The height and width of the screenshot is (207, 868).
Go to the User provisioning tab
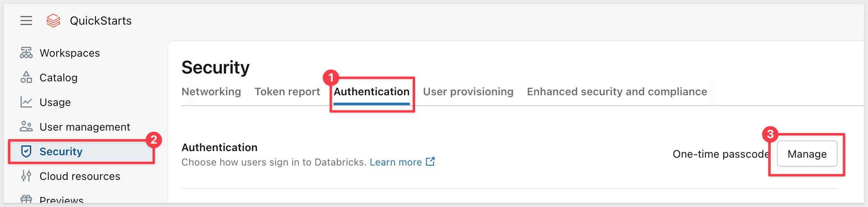pyautogui.click(x=468, y=92)
